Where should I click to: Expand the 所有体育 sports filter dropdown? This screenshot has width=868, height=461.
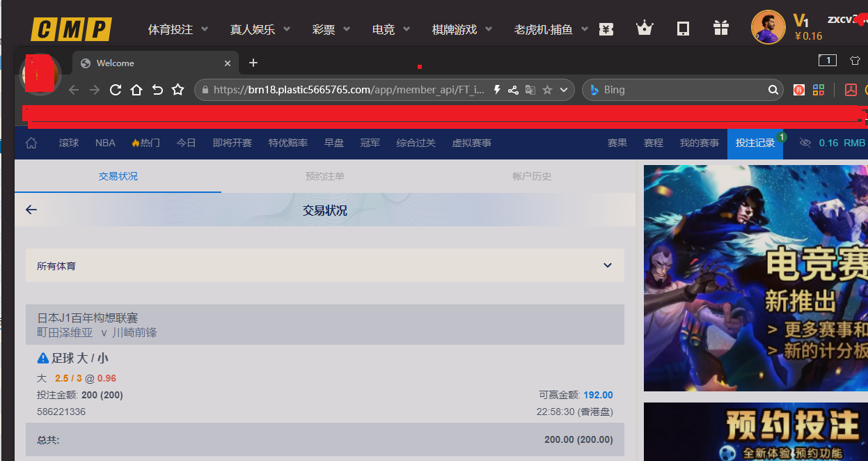click(x=606, y=265)
